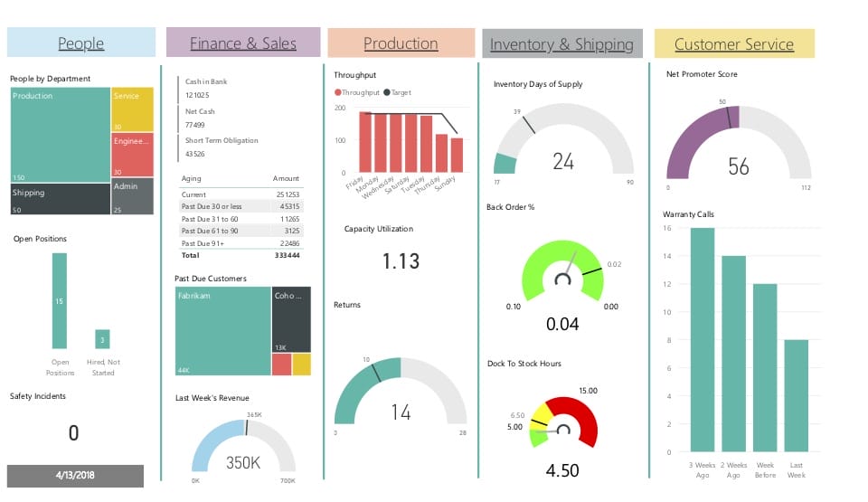Select the yellow Service treemap tile
868x502 pixels.
click(x=132, y=109)
